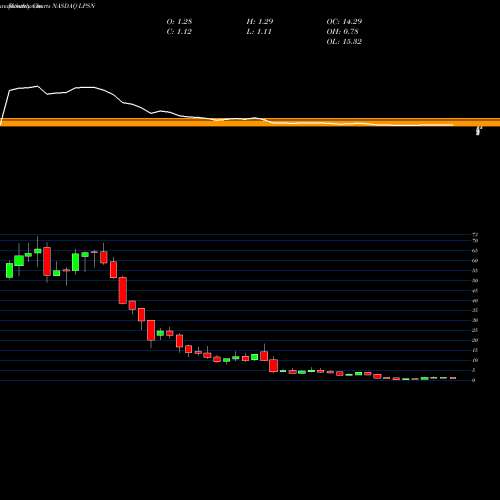The width and height of the screenshot is (500, 500).
Task: Click the high price value H: 1.29
Action: (x=260, y=21)
